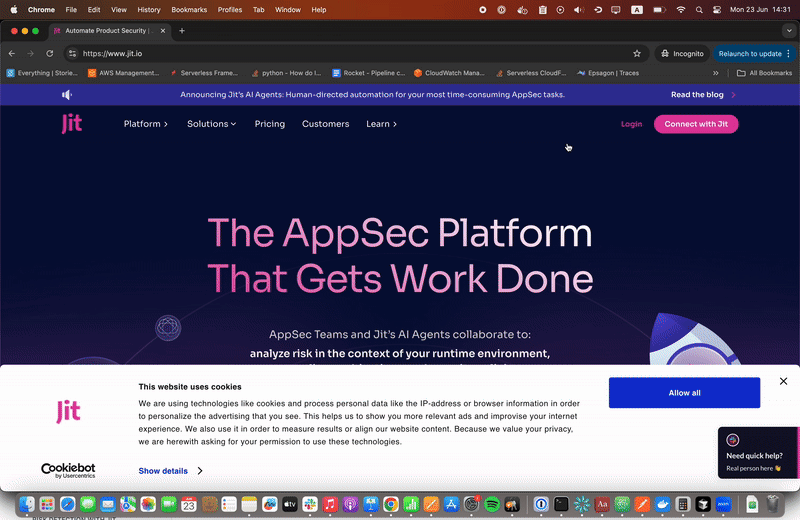
Task: Open the Bookmarks menu in menu bar
Action: point(189,10)
